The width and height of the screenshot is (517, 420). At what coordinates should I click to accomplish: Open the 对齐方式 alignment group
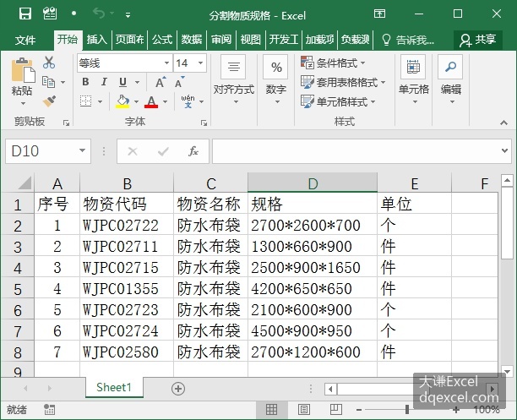[x=233, y=80]
